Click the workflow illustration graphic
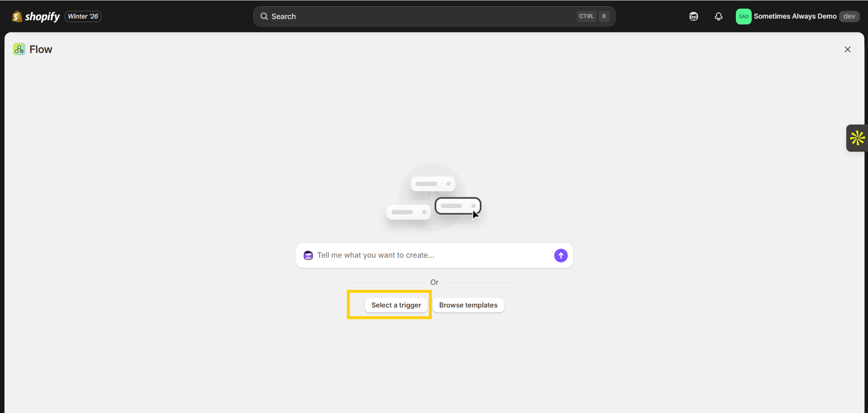Screen dimensions: 868x413 click(434, 197)
